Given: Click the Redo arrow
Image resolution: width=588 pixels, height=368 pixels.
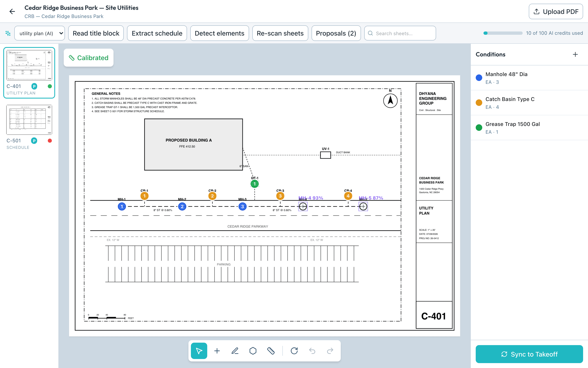Looking at the screenshot, I should (x=330, y=351).
